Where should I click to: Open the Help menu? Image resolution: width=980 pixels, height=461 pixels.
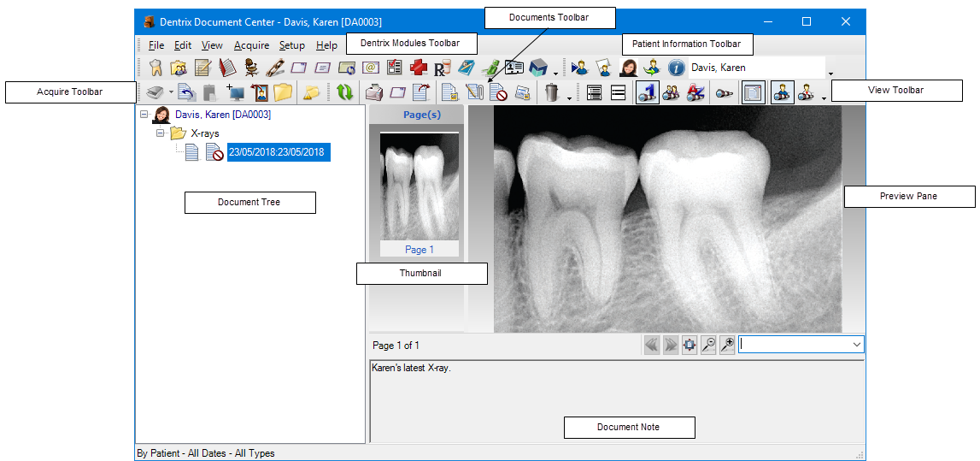coord(327,45)
